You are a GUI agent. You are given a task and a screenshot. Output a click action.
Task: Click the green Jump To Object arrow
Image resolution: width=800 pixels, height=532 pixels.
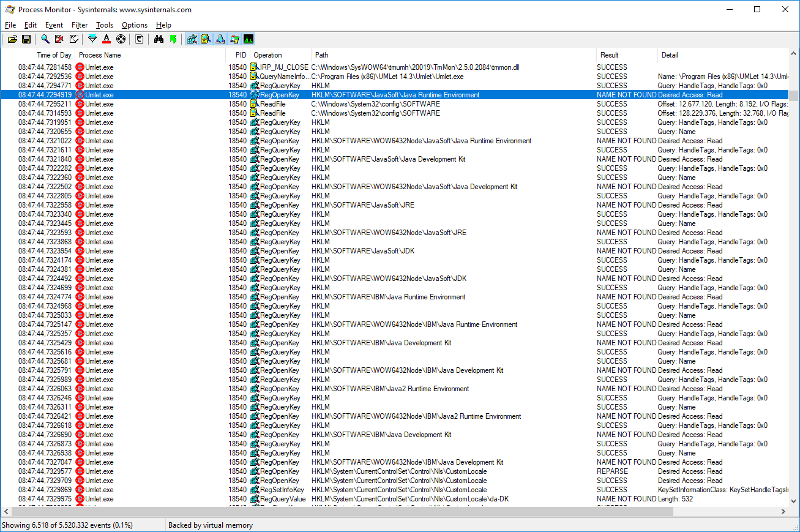173,39
